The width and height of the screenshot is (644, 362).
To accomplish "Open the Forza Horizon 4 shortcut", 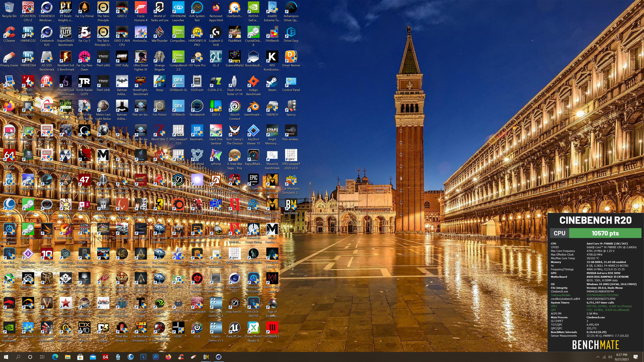I will 141,12.
